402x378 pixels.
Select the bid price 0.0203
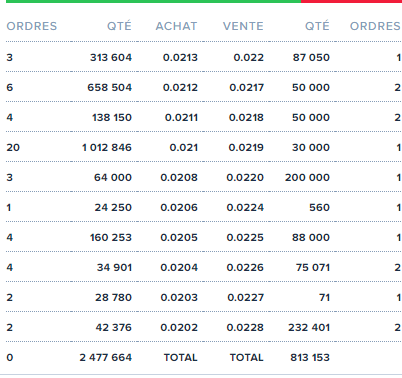pos(179,298)
